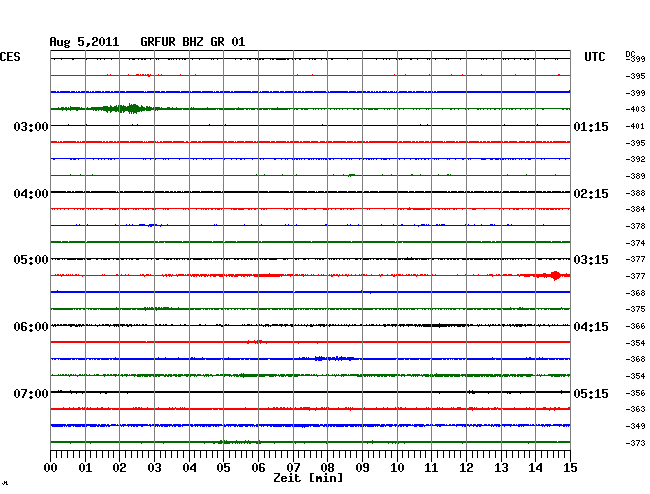Select the DC value '-401'
The image size is (650, 494).
click(x=635, y=126)
